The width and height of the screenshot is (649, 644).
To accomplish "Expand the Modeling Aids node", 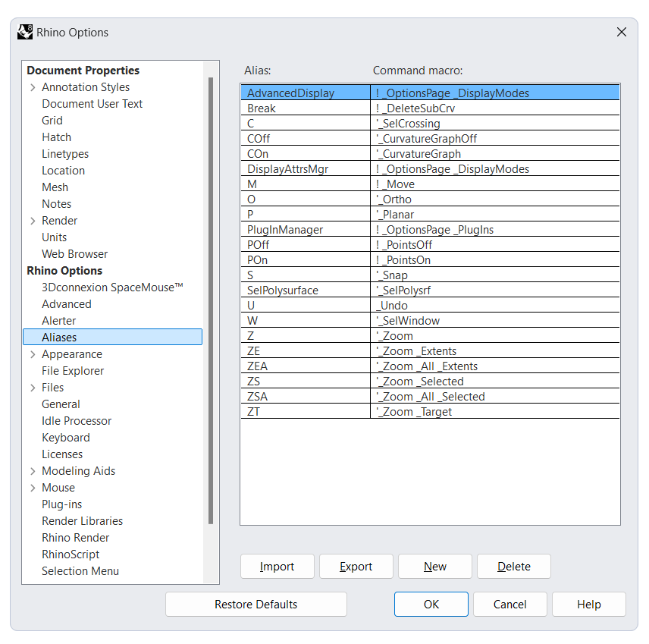I will [33, 471].
